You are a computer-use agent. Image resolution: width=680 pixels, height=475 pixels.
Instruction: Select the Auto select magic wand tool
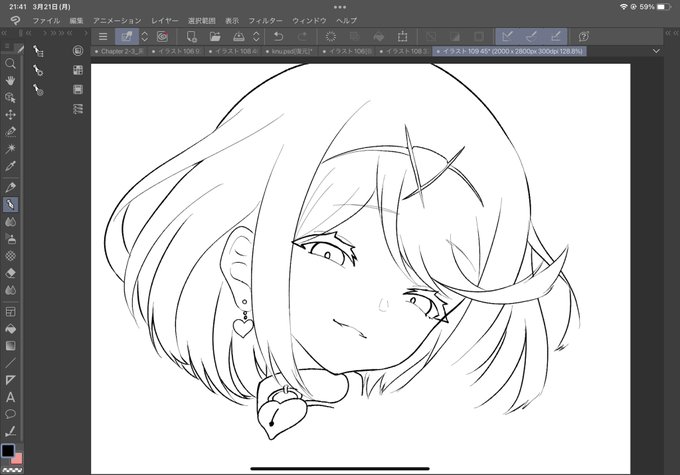[10, 148]
